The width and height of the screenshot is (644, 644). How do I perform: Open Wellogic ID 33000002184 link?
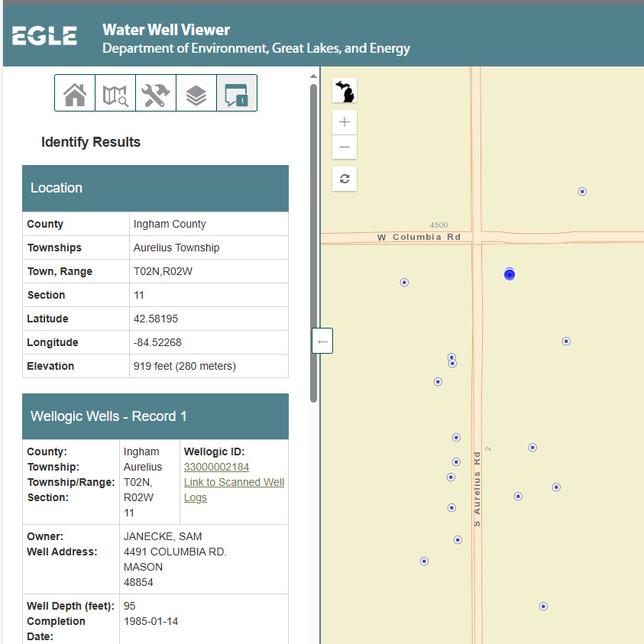pyautogui.click(x=216, y=467)
